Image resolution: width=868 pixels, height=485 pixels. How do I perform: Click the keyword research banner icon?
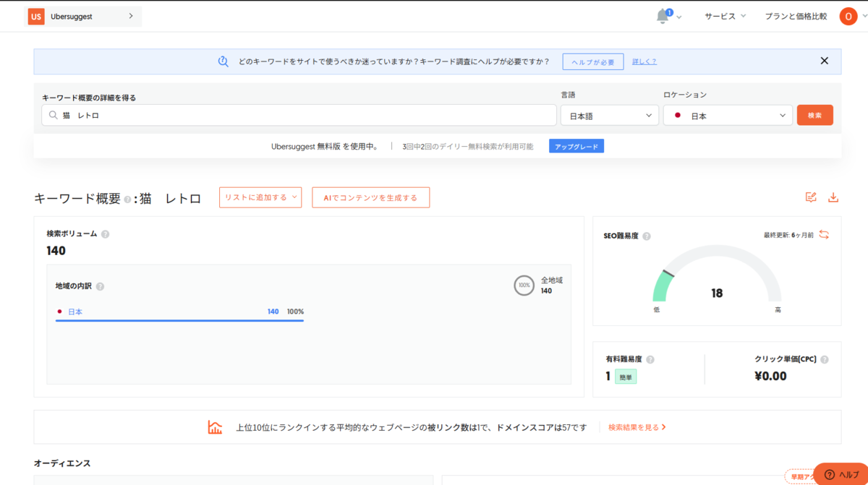pyautogui.click(x=224, y=61)
